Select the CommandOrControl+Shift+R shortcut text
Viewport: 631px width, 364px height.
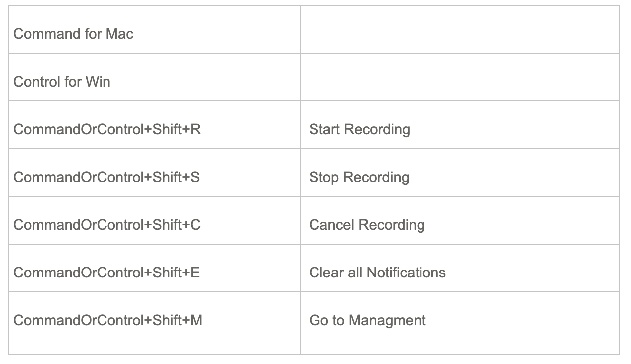click(x=107, y=129)
